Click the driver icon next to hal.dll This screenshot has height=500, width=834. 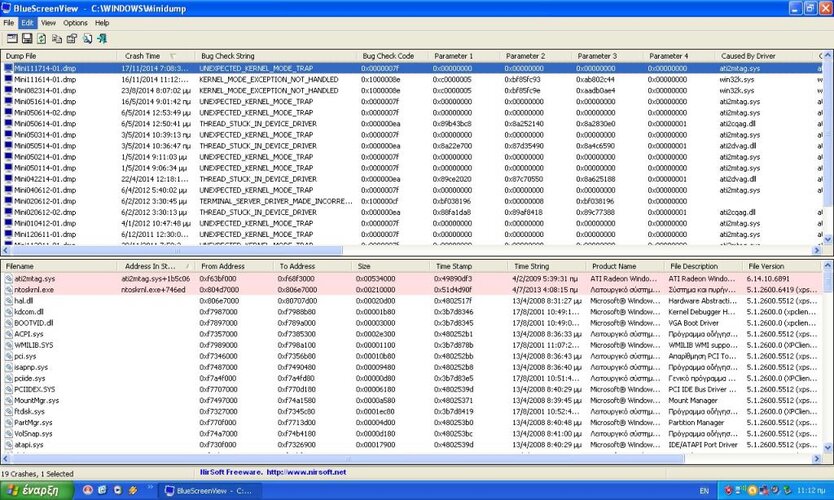pos(9,301)
